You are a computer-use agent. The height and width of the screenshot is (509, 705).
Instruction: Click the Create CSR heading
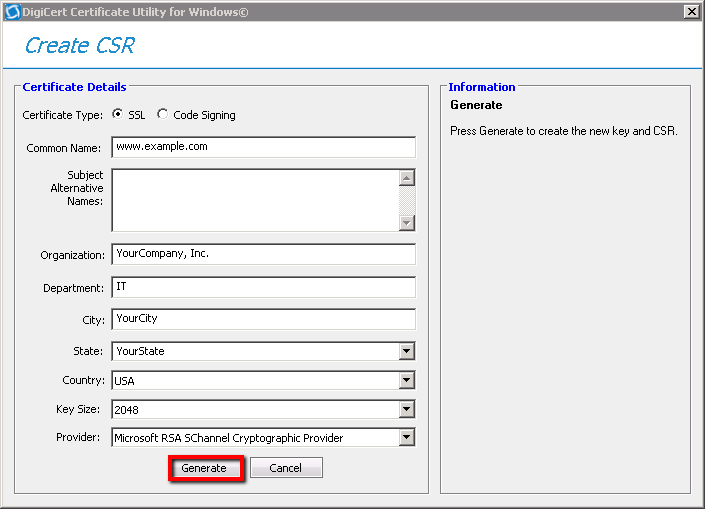(x=79, y=46)
